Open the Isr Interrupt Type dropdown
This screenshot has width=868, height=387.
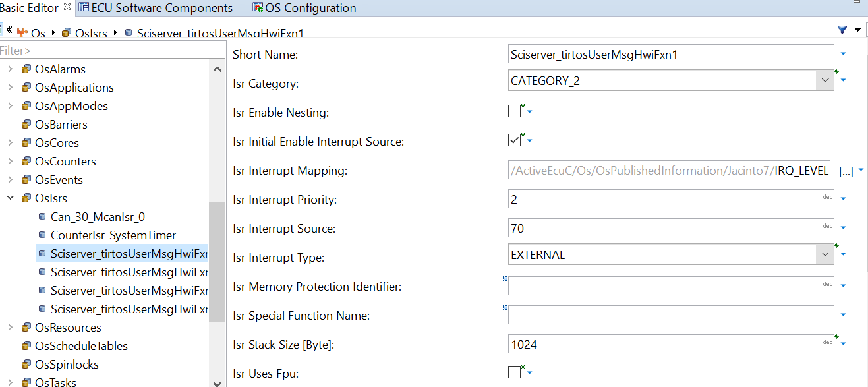[x=825, y=255]
